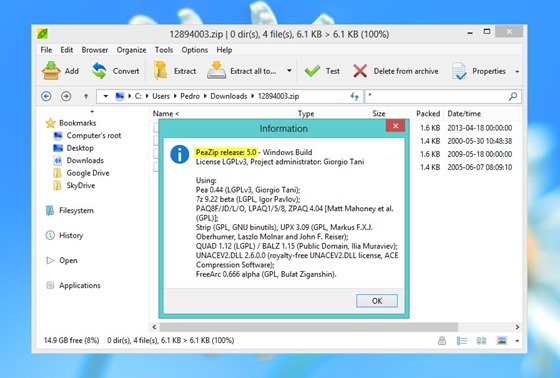Open the Tools menu
This screenshot has height=378, width=560.
coord(164,50)
